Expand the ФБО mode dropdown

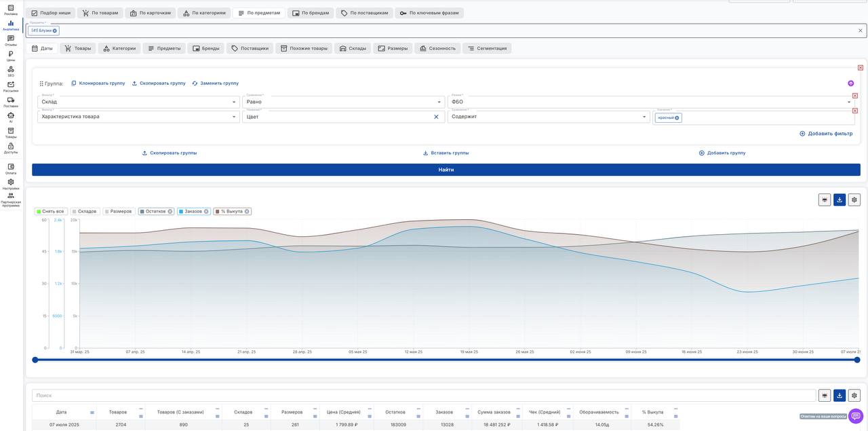tap(848, 102)
